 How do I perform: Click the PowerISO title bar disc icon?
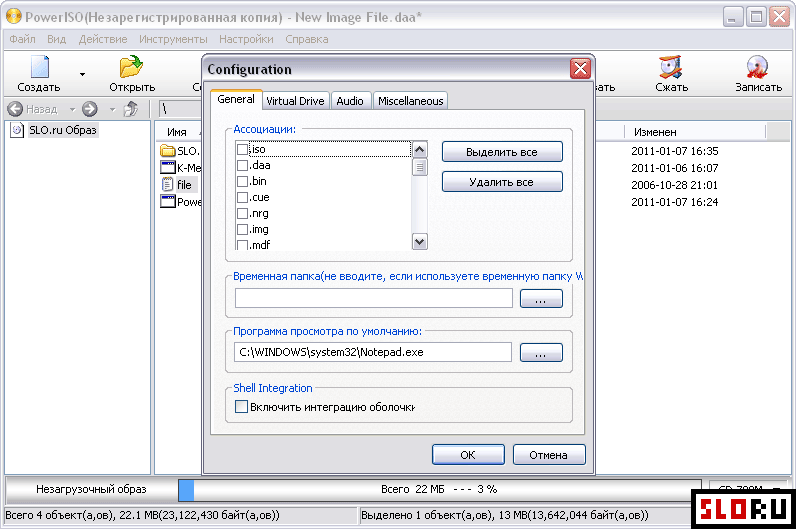tap(14, 16)
